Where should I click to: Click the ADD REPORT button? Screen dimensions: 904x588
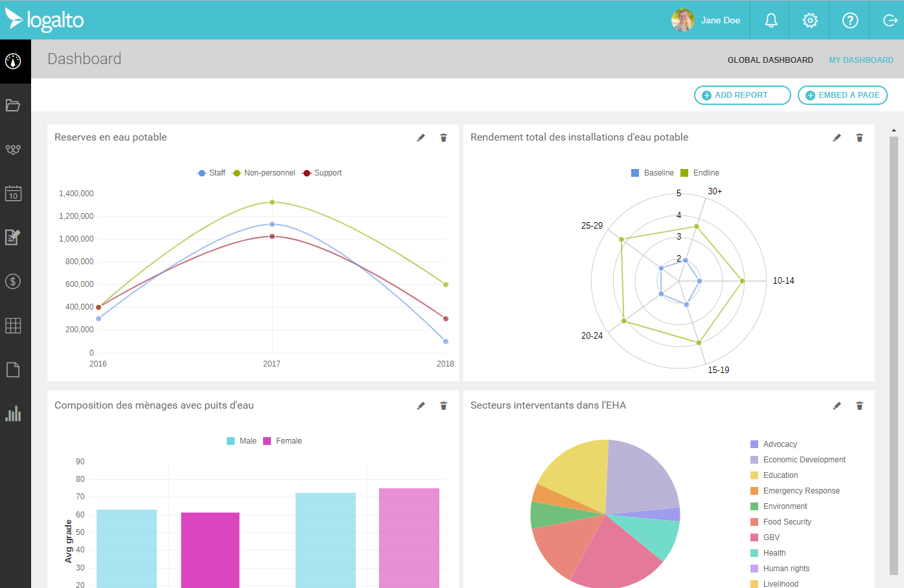pos(741,95)
